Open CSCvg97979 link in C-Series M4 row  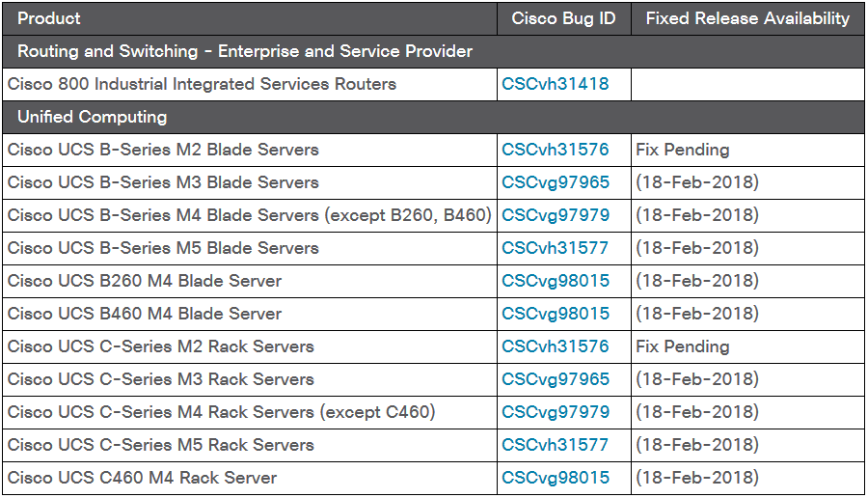[x=556, y=412]
